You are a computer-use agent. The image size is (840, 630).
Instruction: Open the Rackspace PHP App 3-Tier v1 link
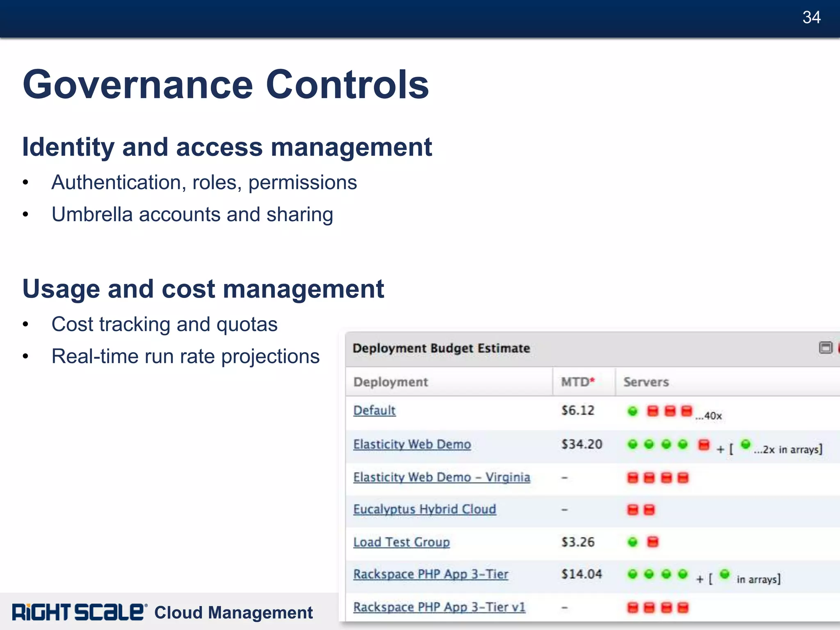(439, 607)
